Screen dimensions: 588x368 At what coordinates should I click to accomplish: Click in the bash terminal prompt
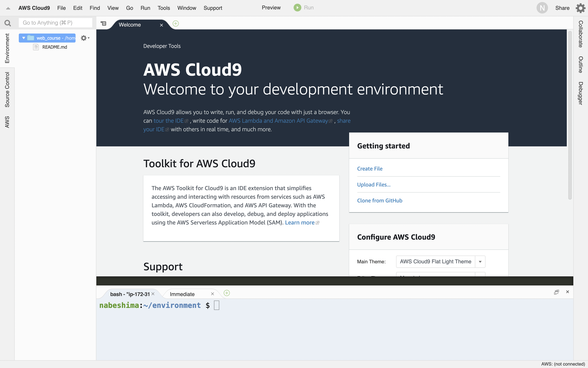pos(216,305)
